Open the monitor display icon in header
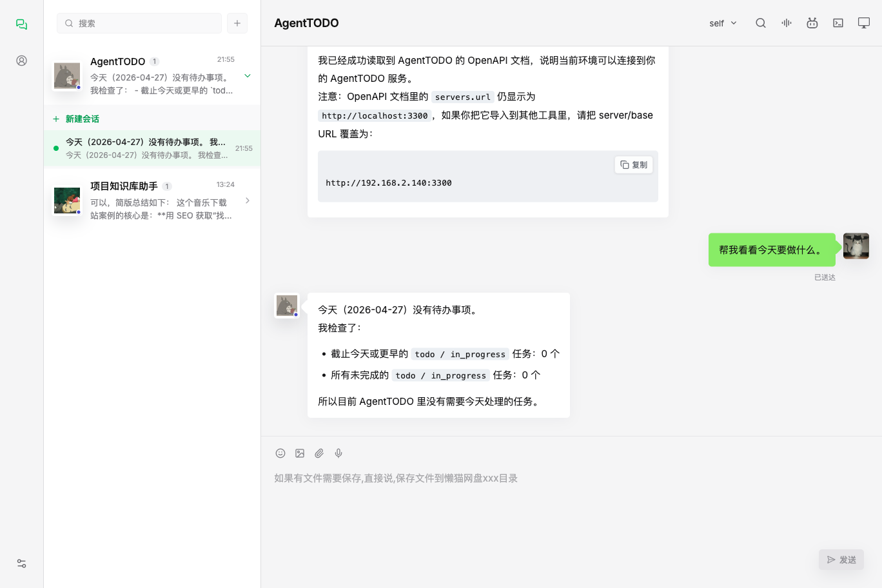The height and width of the screenshot is (588, 882). click(x=864, y=23)
